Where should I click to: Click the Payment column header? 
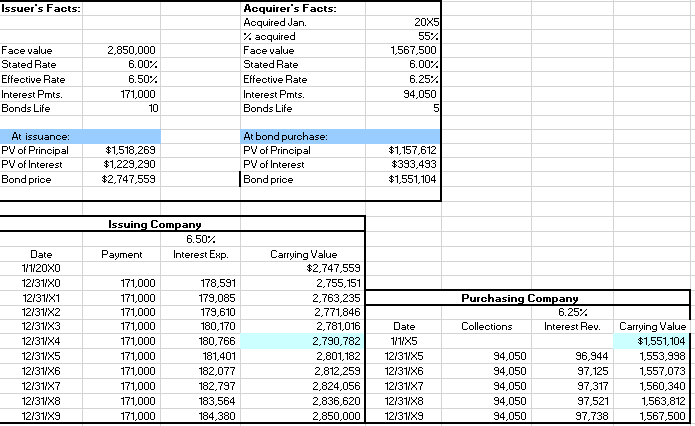[x=121, y=254]
